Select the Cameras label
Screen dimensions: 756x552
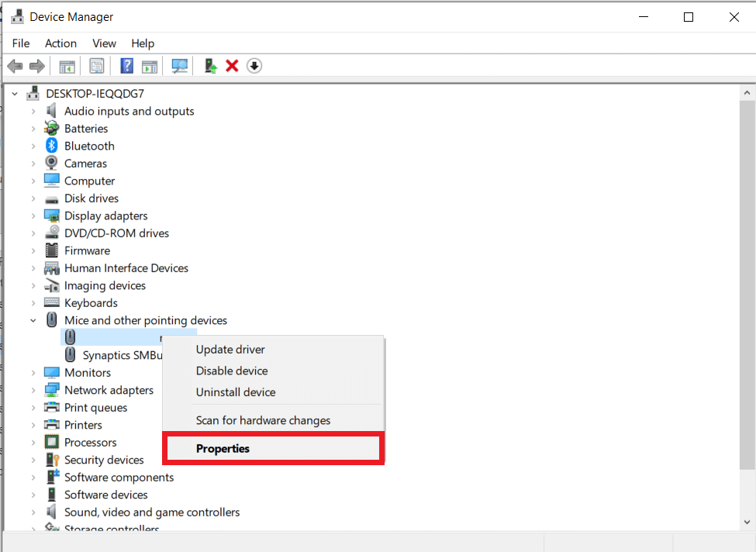tap(86, 164)
